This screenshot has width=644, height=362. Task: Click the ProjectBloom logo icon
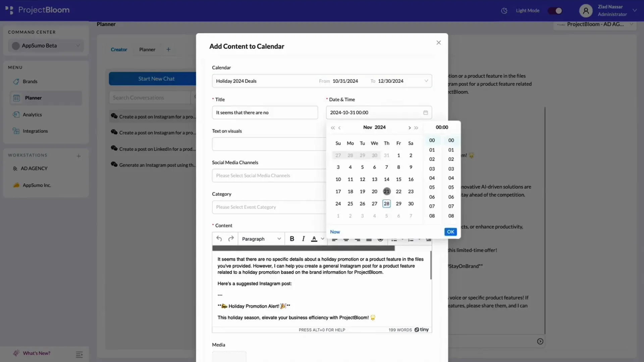[x=9, y=10]
